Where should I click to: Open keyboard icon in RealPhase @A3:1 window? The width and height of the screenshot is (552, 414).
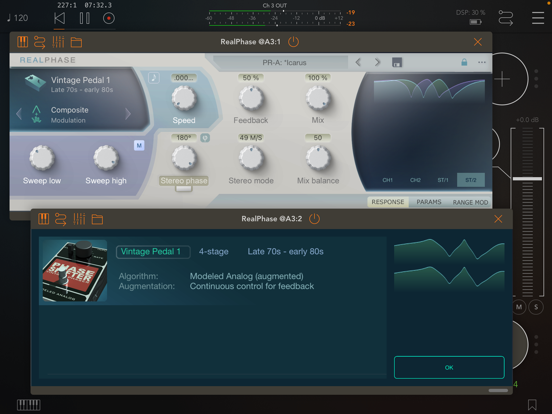[23, 42]
